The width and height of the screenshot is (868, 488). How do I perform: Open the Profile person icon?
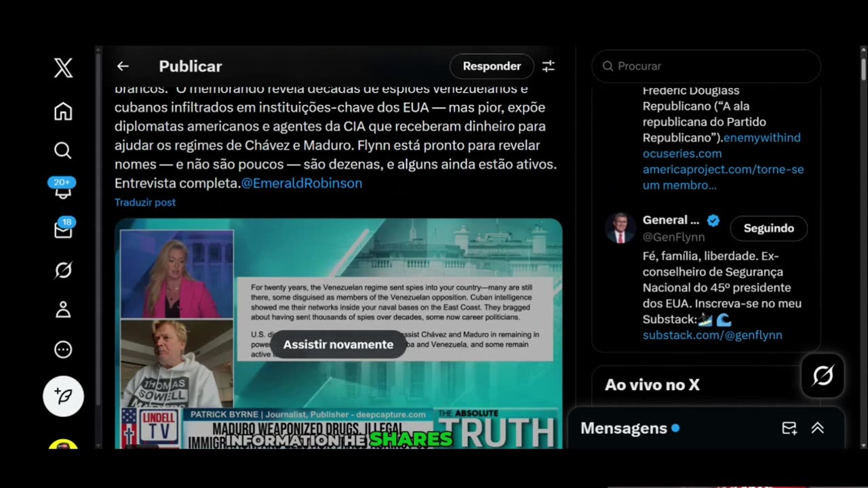point(63,310)
